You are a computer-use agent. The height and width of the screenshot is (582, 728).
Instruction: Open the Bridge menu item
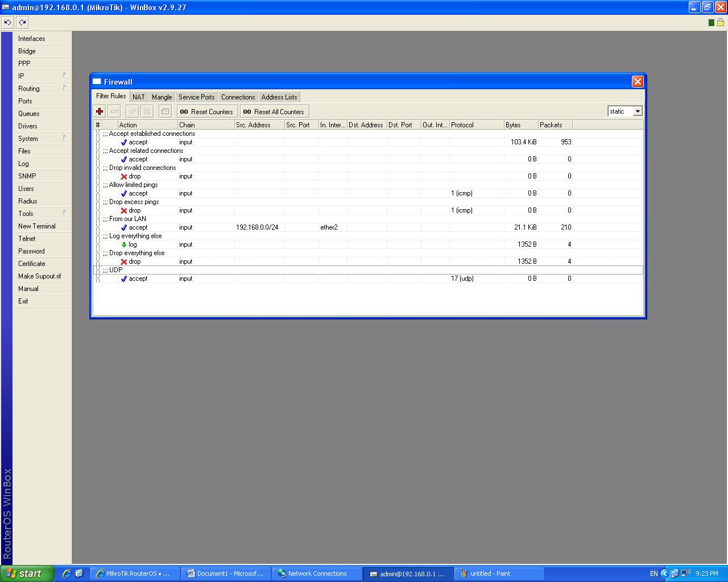tap(43, 51)
